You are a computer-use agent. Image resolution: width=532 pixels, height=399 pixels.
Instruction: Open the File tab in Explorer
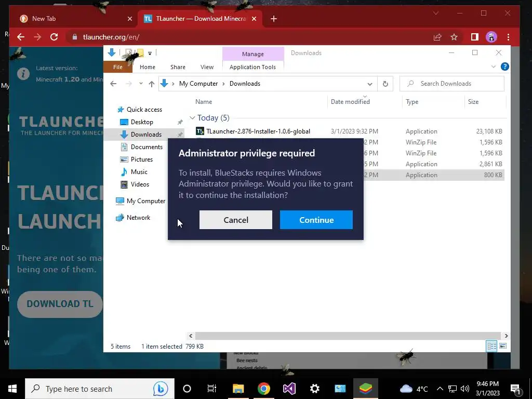118,67
